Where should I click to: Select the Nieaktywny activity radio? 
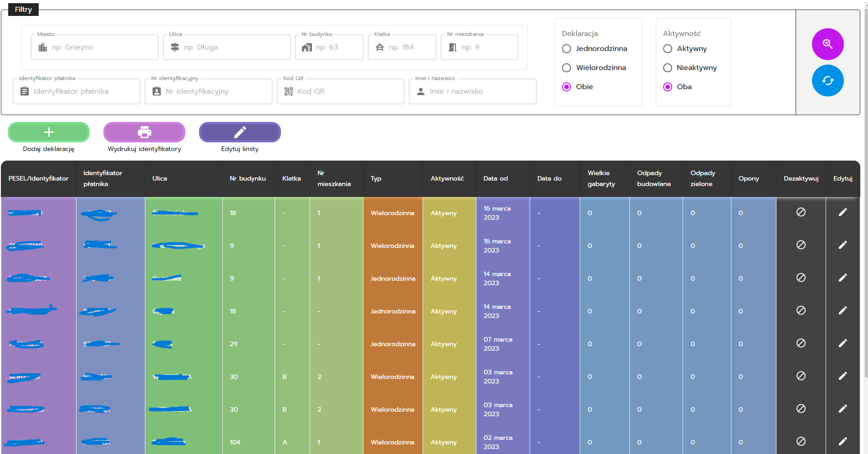(x=668, y=68)
